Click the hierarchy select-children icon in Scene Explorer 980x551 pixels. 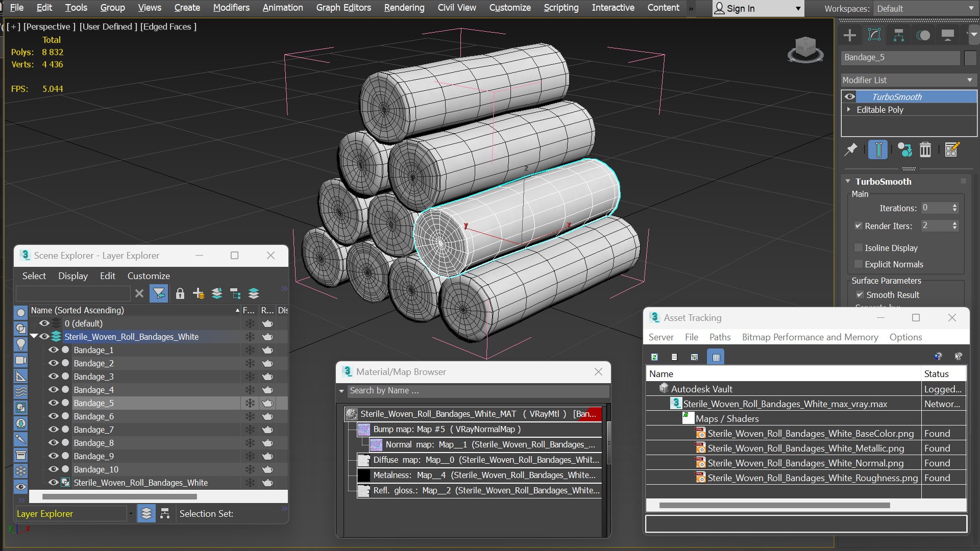[x=235, y=293]
